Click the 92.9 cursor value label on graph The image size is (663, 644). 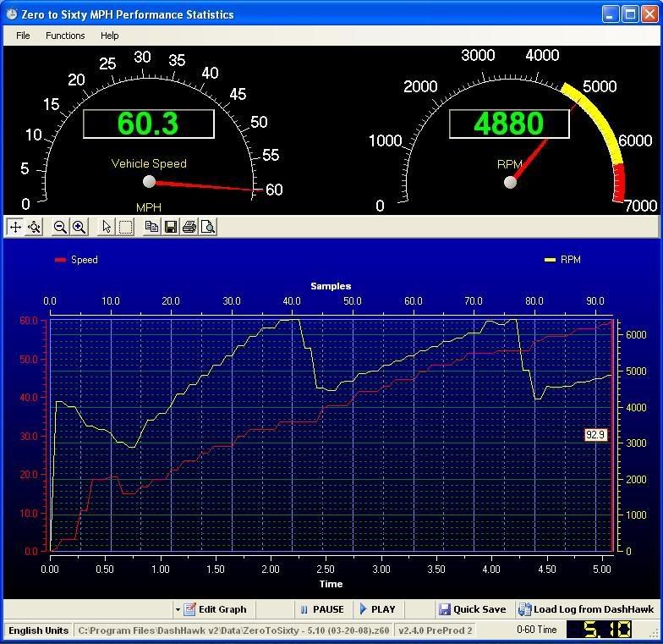point(595,435)
